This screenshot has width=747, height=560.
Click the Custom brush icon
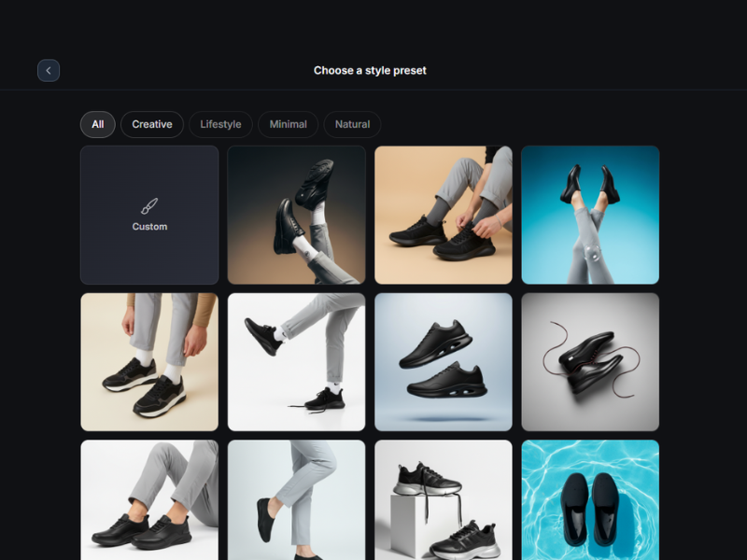pos(149,206)
